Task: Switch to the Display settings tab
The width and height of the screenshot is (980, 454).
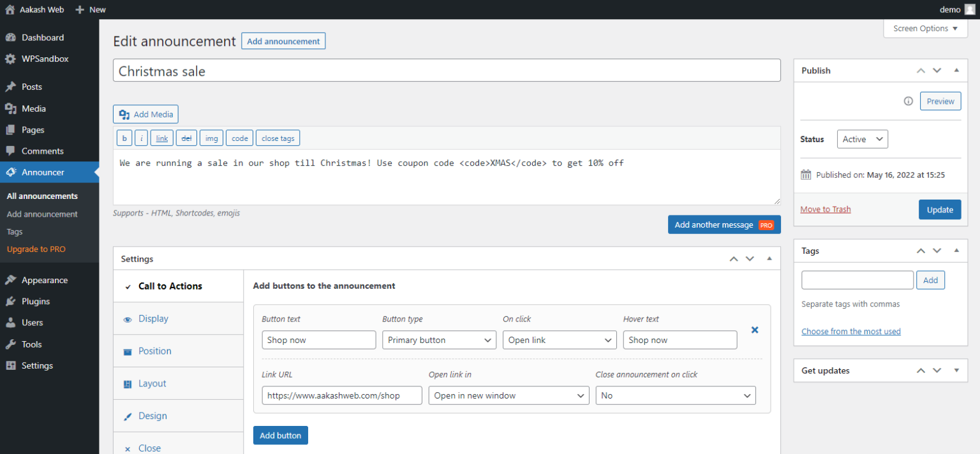Action: [153, 319]
